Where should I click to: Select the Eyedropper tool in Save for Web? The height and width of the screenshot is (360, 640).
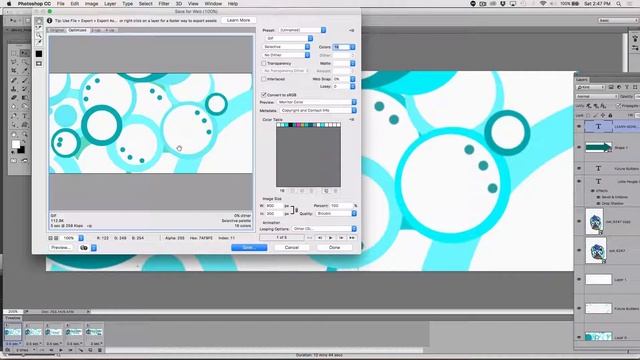click(39, 42)
